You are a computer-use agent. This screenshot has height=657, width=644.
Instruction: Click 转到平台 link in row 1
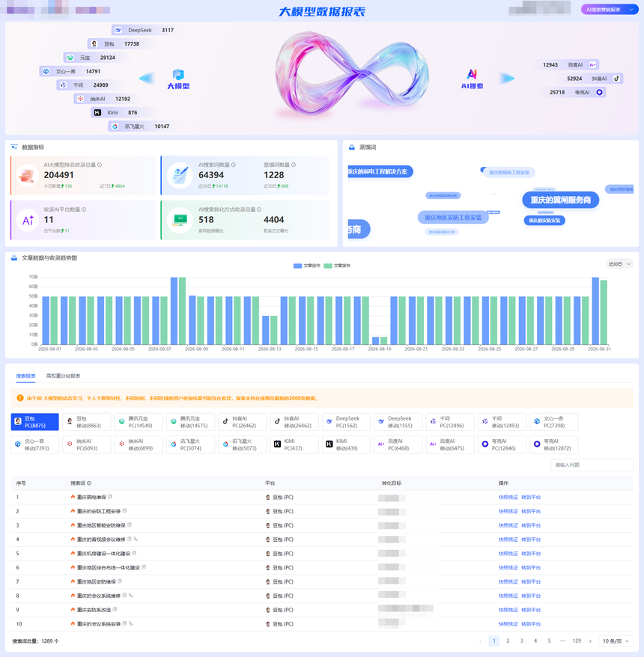(531, 498)
